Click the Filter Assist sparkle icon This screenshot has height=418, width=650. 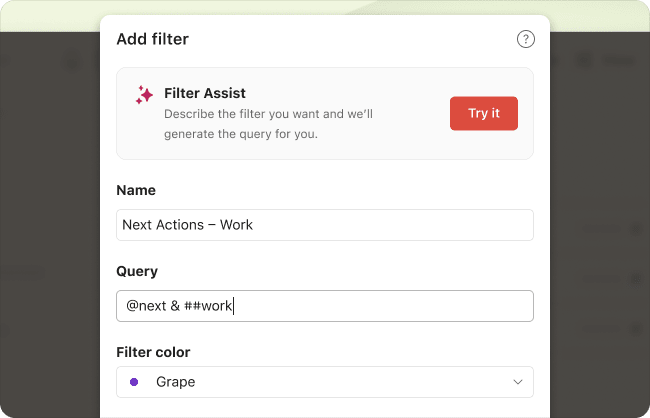[144, 95]
